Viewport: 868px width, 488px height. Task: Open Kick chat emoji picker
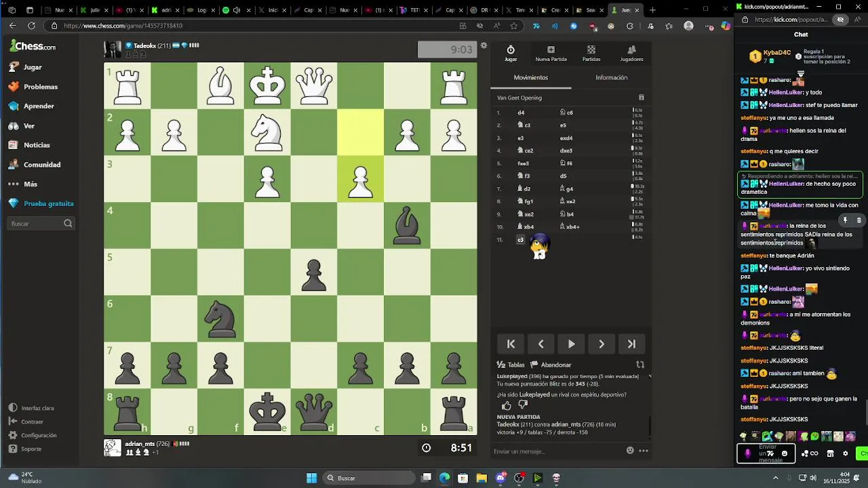[x=785, y=453]
